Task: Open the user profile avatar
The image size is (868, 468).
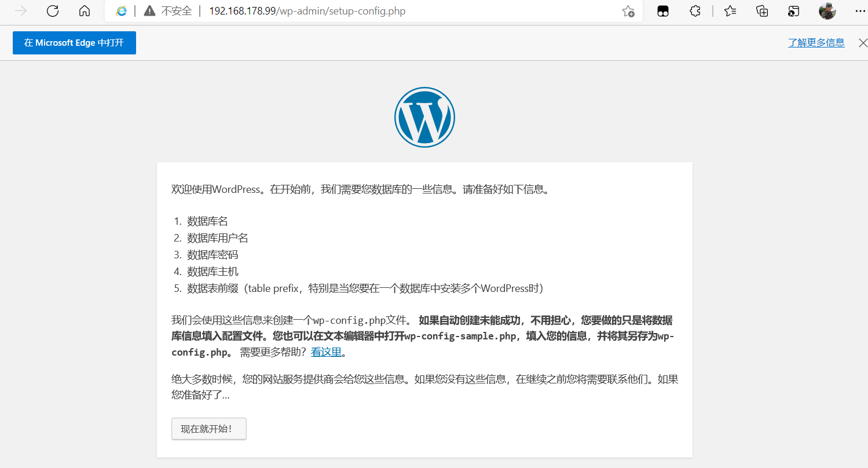Action: 827,11
